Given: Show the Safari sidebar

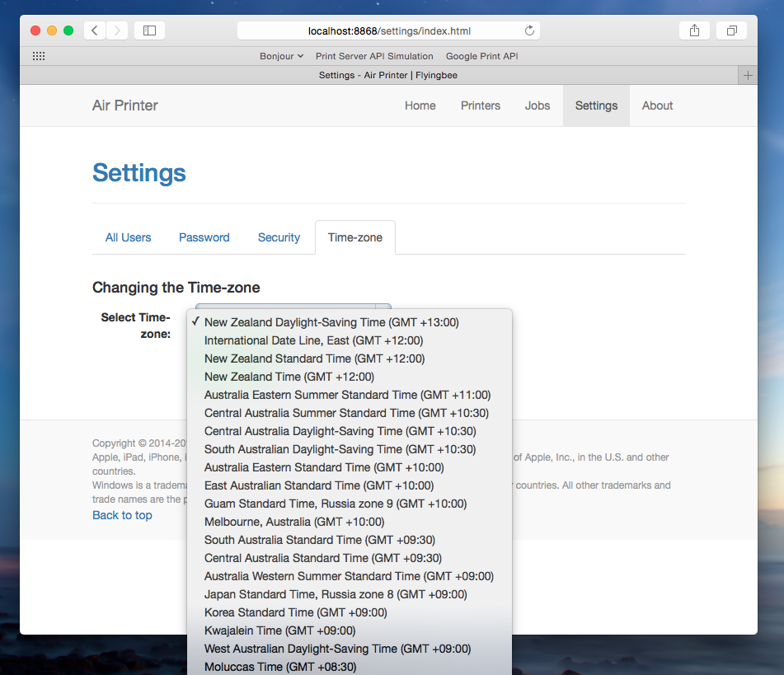Looking at the screenshot, I should tap(149, 30).
